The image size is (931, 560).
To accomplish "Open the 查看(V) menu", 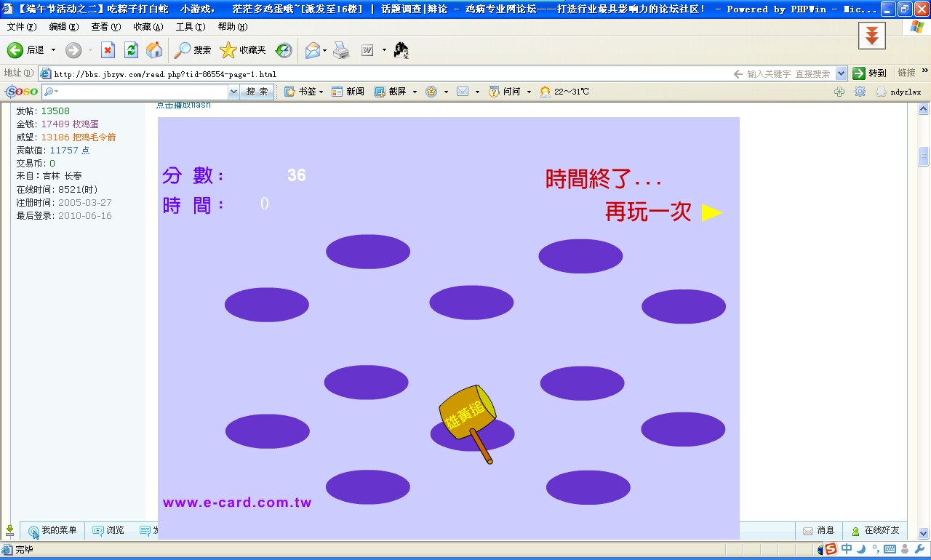I will (106, 27).
